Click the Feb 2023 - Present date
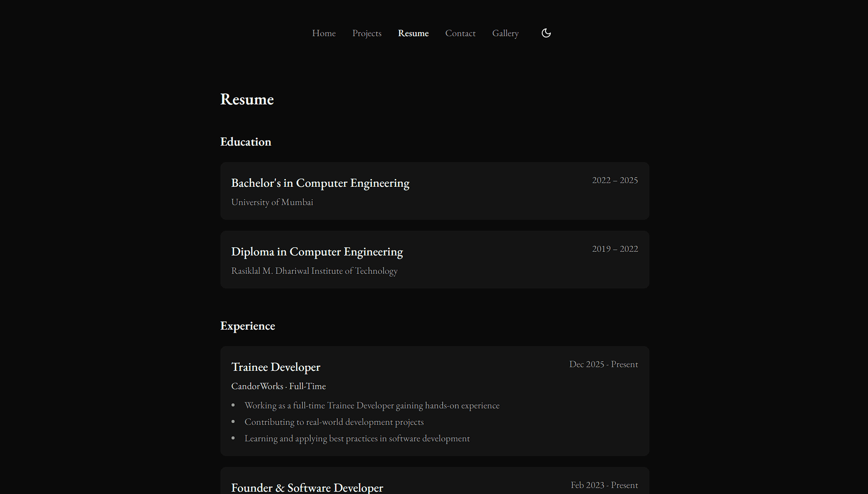 [604, 485]
